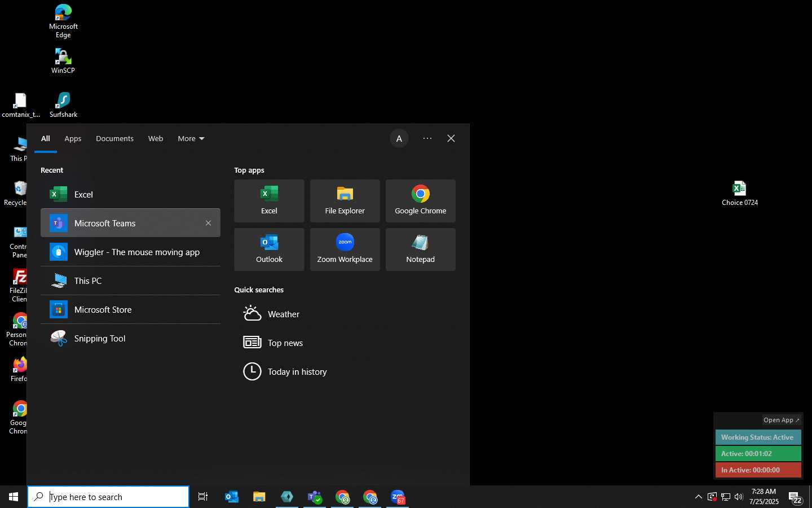Open This PC from the Recent list

pyautogui.click(x=130, y=281)
